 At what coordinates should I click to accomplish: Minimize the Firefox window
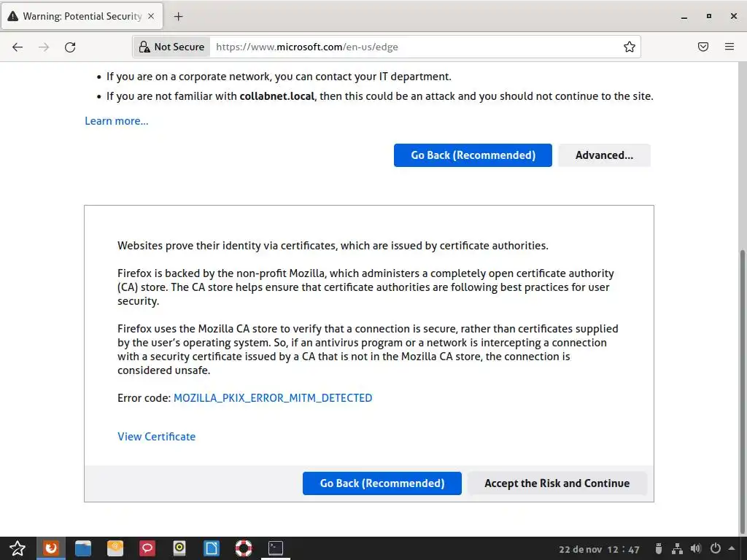[684, 17]
